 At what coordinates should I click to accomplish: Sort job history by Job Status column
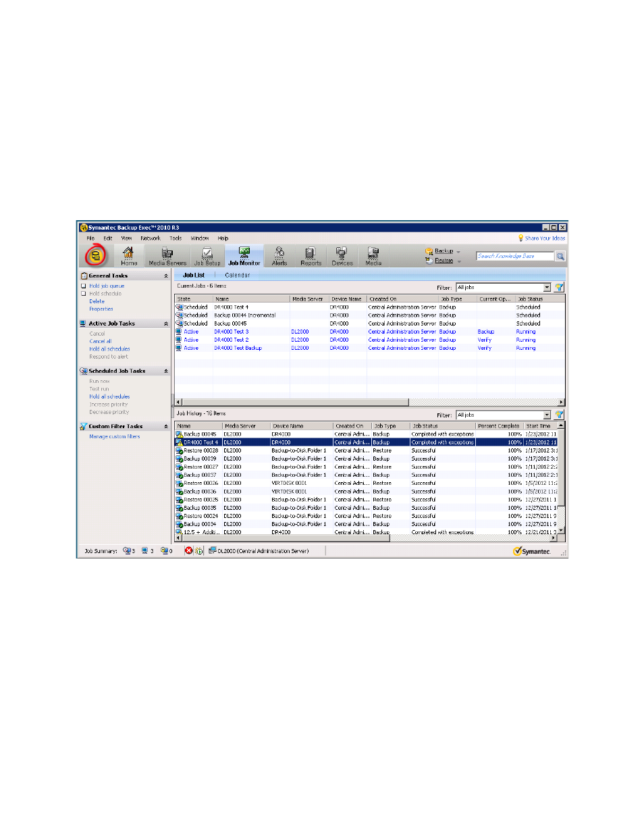coord(442,426)
